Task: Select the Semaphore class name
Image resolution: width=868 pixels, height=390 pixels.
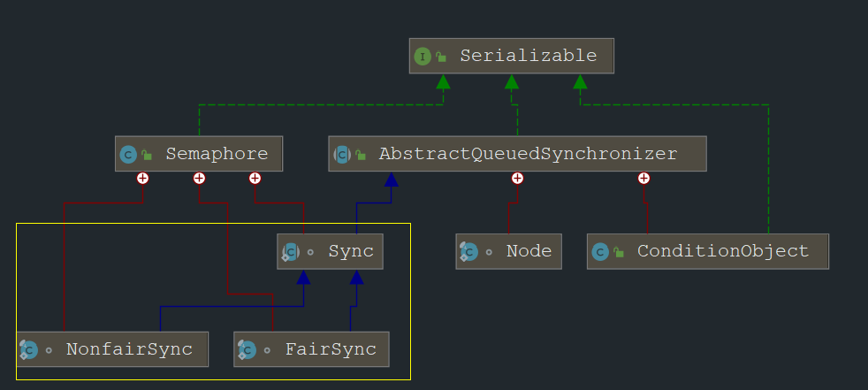Action: point(217,154)
